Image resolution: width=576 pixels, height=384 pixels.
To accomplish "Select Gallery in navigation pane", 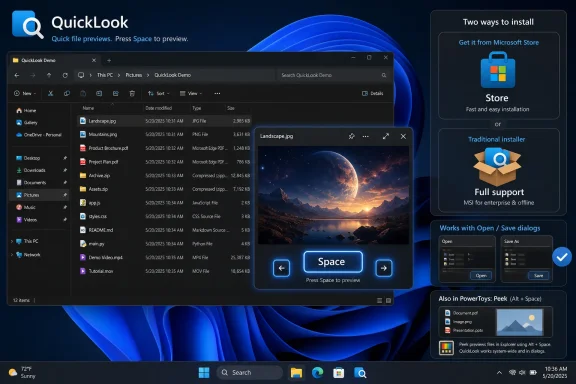I will point(27,123).
